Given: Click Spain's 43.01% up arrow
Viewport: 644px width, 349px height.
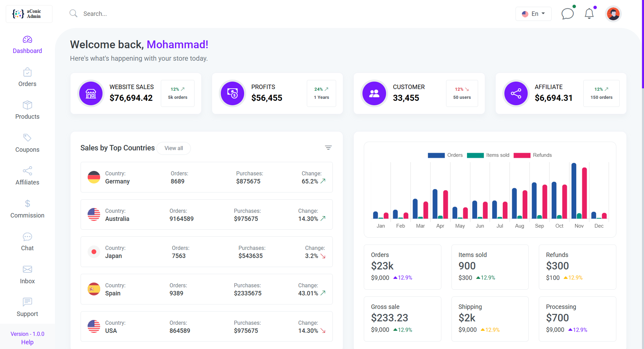Looking at the screenshot, I should pos(323,293).
